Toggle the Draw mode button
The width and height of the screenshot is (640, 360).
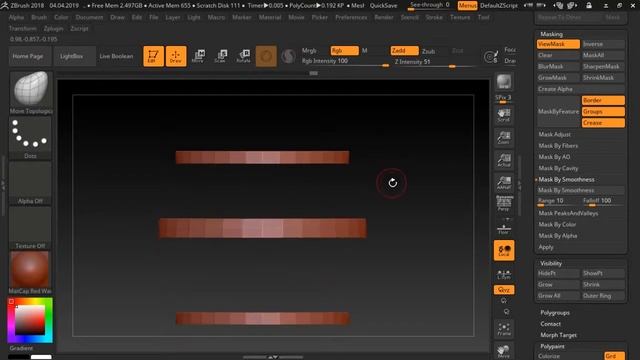176,56
